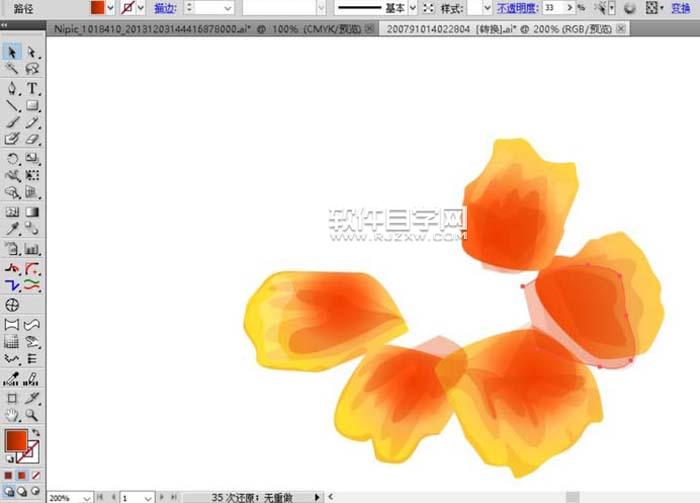
Task: Reset to default fill and stroke
Action: [8, 457]
